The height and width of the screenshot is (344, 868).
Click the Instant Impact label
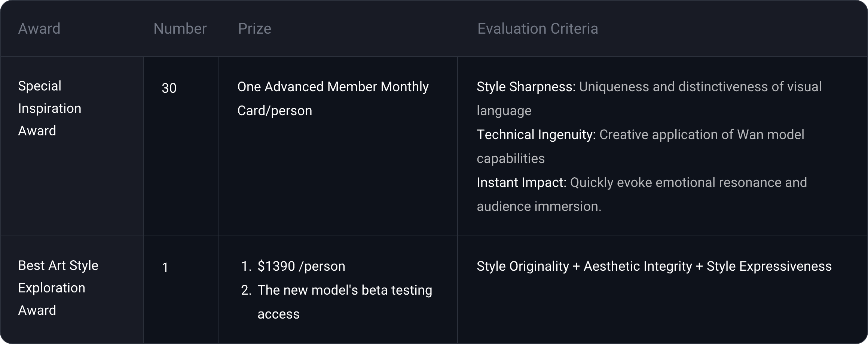click(x=521, y=182)
